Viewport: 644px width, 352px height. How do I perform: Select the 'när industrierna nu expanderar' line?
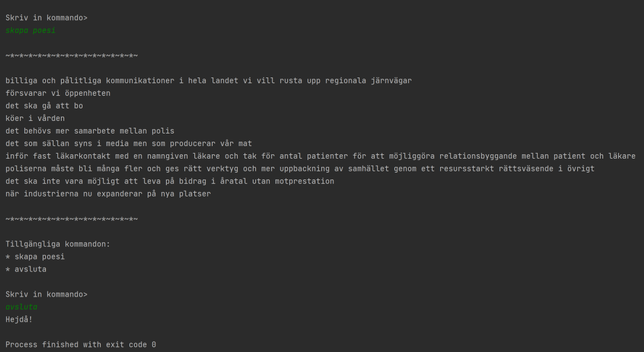(x=108, y=194)
